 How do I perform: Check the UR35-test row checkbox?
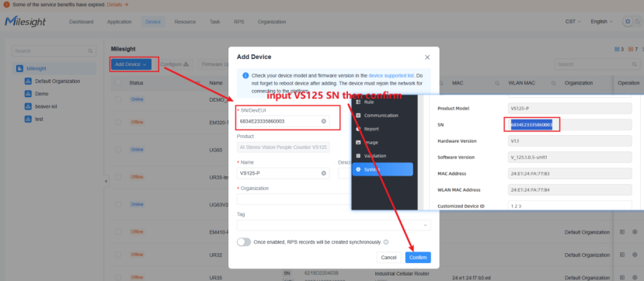click(x=118, y=177)
